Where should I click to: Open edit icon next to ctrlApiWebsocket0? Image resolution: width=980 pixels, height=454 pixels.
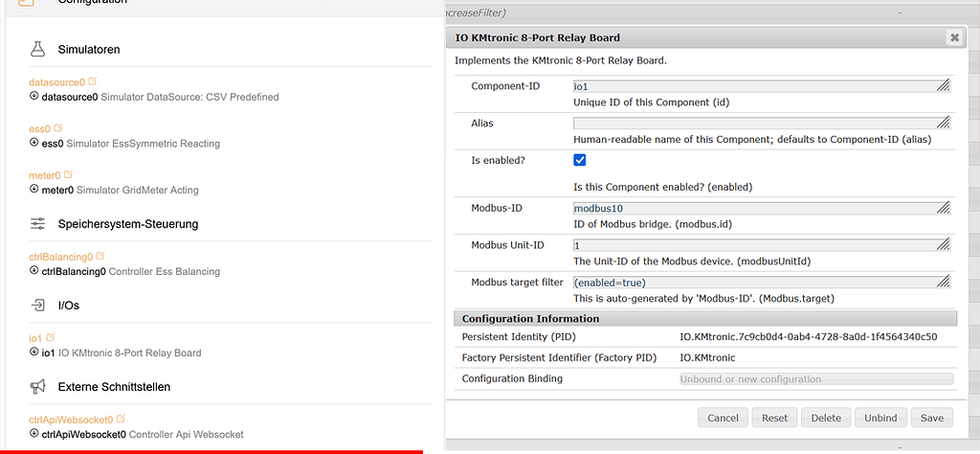pyautogui.click(x=121, y=419)
